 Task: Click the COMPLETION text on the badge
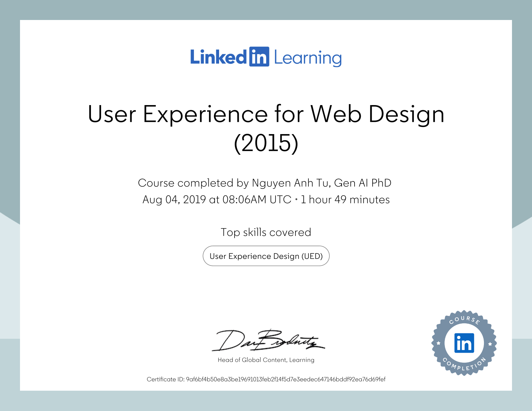pos(464,367)
